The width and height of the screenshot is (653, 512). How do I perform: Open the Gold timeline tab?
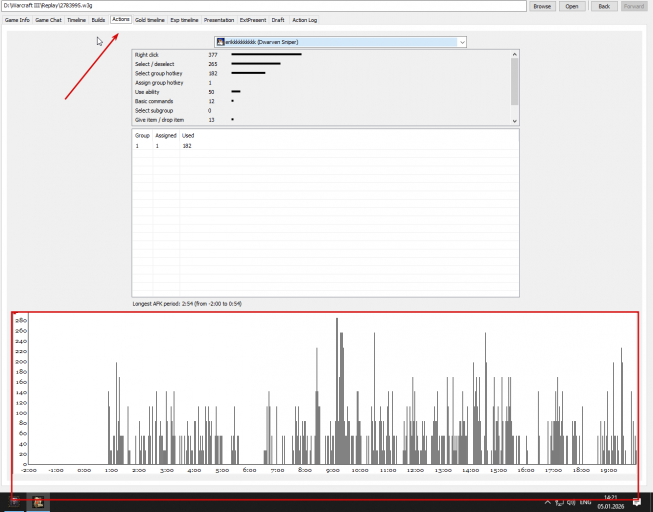point(150,20)
